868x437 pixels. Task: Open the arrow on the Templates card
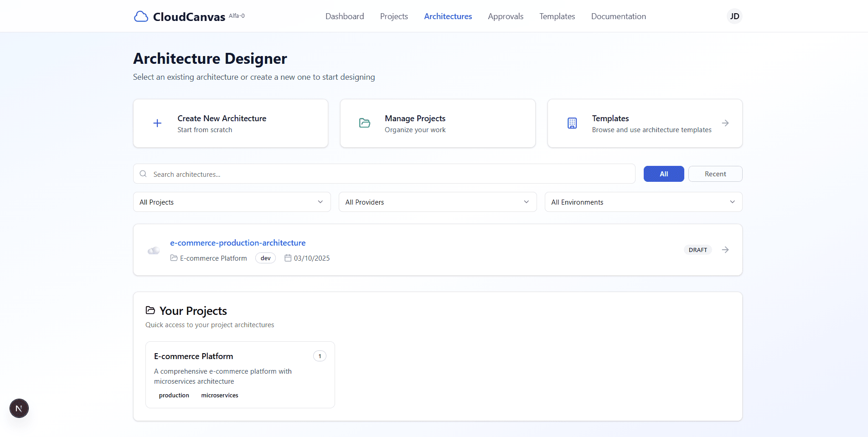[725, 123]
